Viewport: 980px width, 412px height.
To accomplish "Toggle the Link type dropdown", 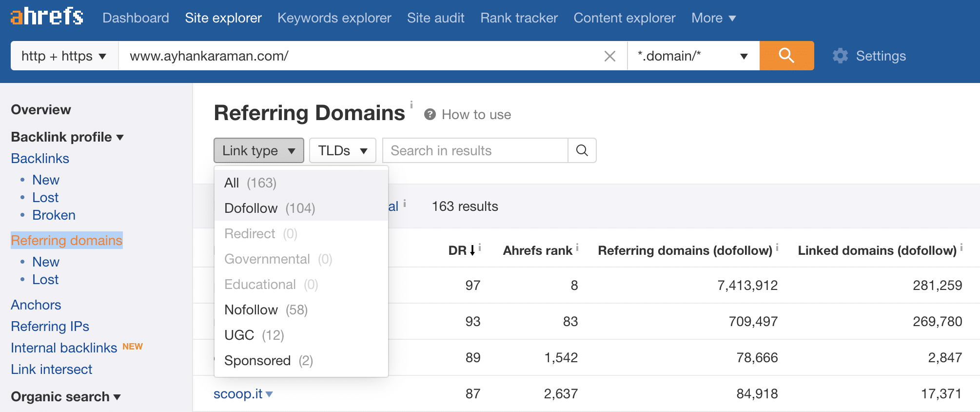I will point(259,150).
